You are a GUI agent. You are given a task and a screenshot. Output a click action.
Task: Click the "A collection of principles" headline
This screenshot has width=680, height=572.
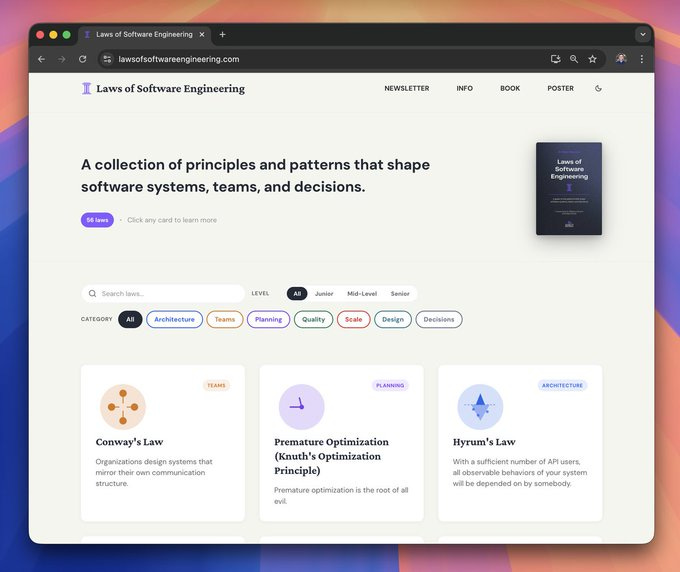point(255,176)
